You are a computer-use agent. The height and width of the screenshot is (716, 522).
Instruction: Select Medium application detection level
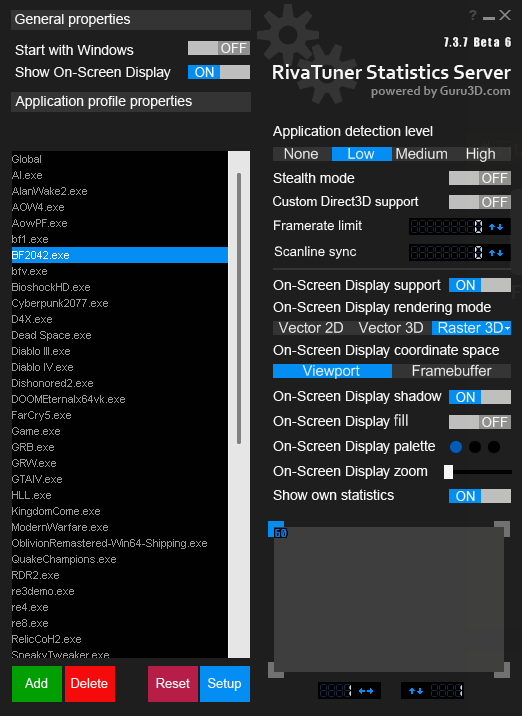pyautogui.click(x=421, y=154)
